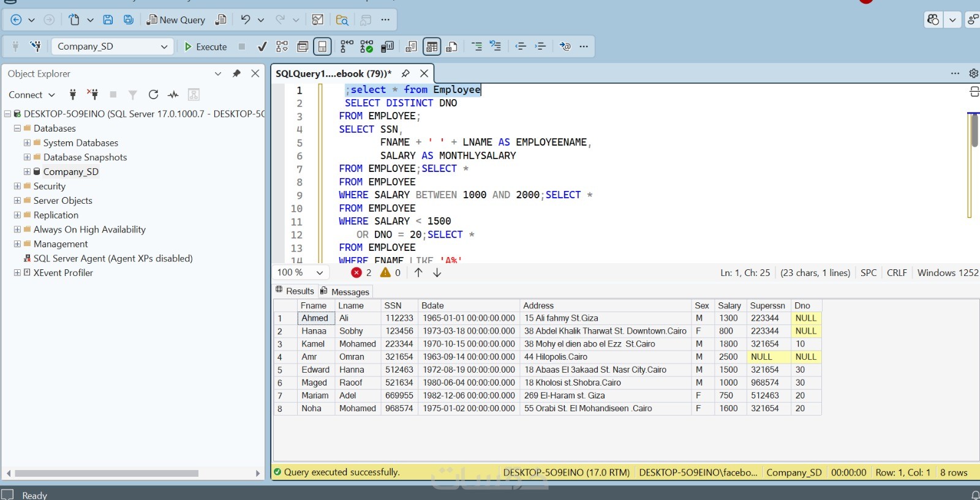Open a New Query window
Screen dimensions: 980x500
[x=176, y=20]
